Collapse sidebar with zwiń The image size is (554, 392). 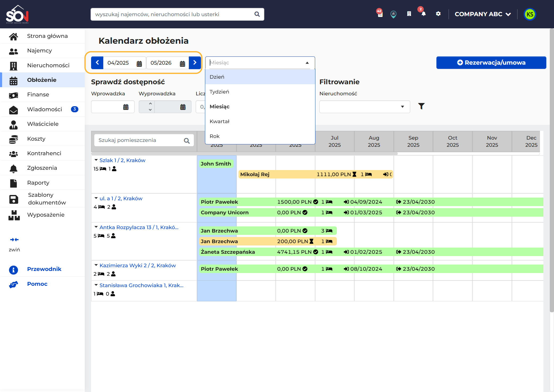pos(14,244)
